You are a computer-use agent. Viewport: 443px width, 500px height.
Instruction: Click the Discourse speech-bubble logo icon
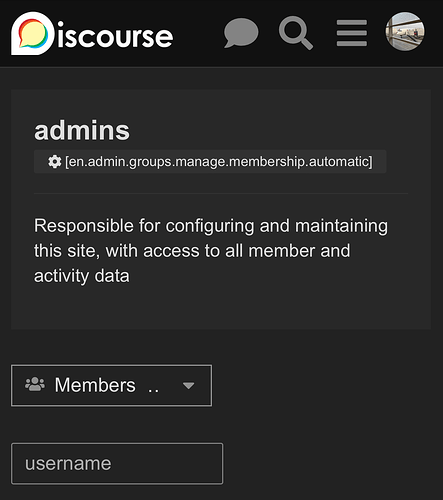(32, 33)
